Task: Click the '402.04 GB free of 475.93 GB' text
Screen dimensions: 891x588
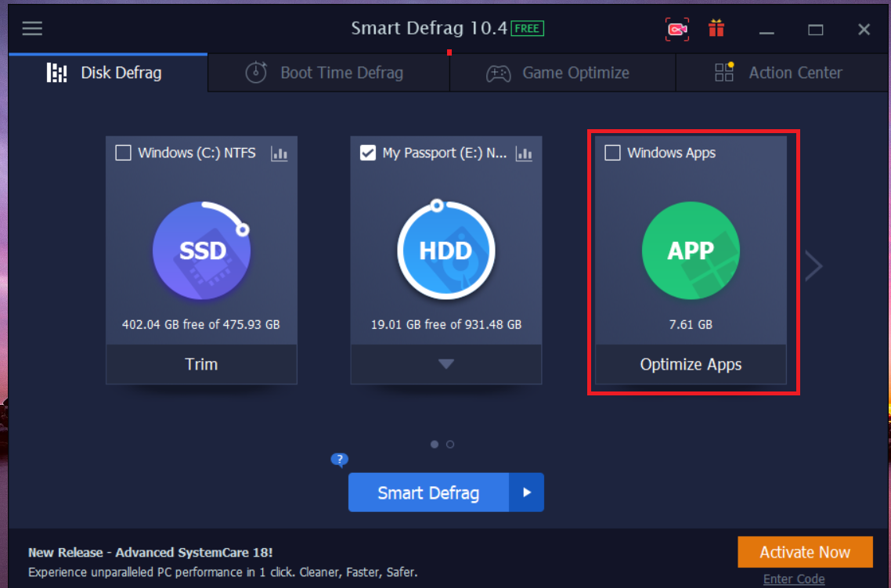Action: pos(201,324)
